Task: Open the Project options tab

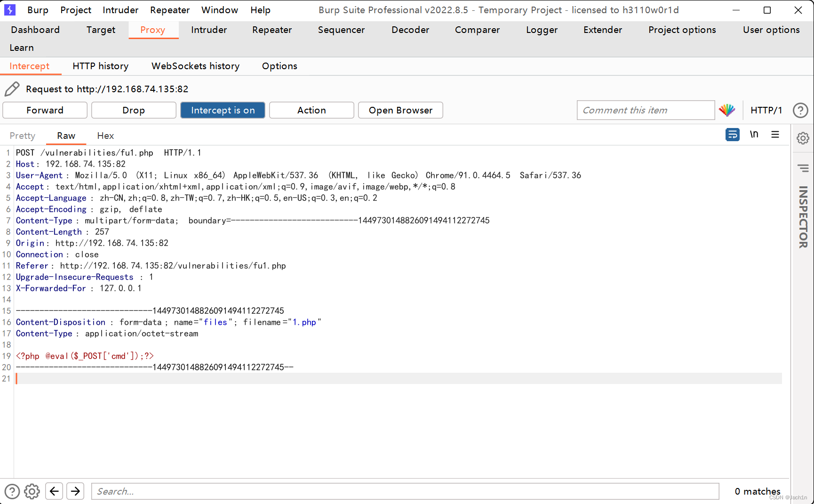Action: [x=682, y=30]
